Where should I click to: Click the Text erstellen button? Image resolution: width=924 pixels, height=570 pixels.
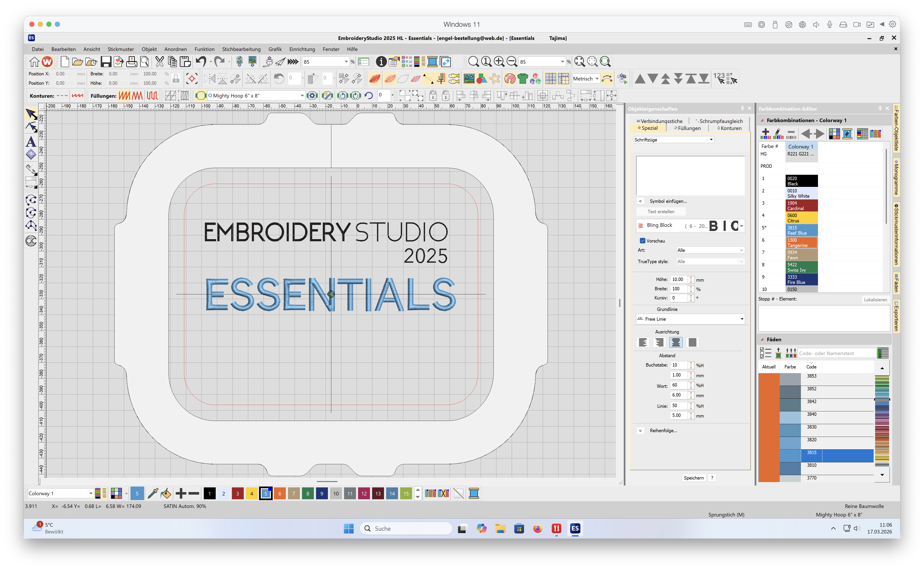[662, 212]
